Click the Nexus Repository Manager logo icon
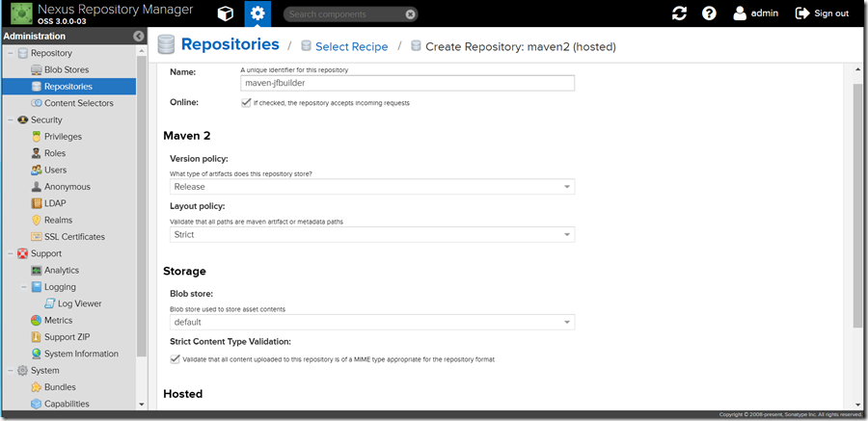 [x=21, y=13]
